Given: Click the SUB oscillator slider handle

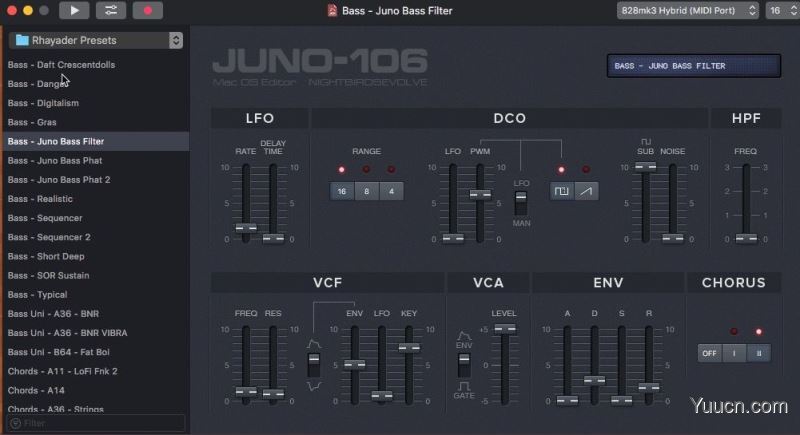Looking at the screenshot, I should [645, 166].
